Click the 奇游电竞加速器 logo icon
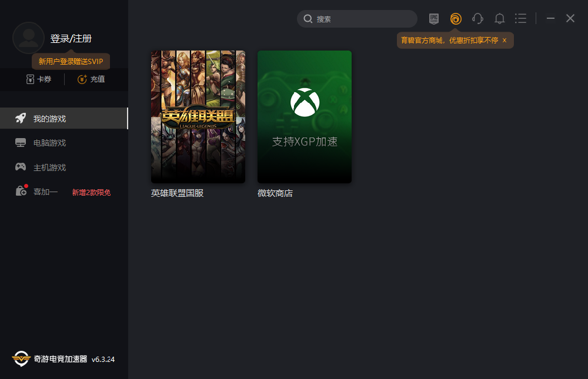Viewport: 588px width, 379px height. click(x=21, y=359)
